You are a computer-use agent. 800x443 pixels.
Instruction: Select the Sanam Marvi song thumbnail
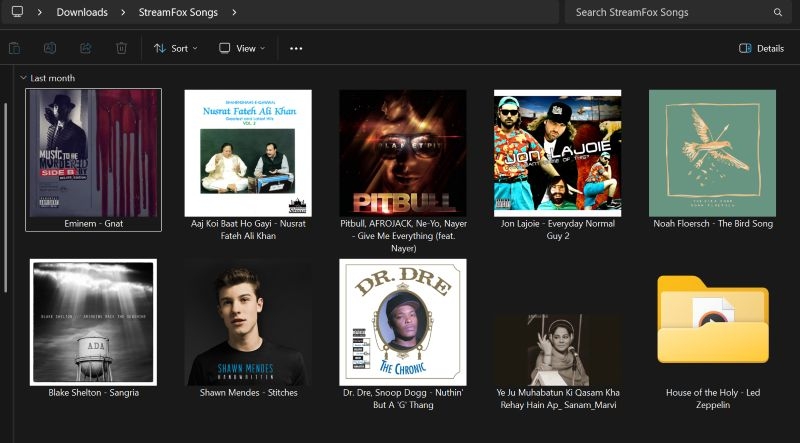point(558,351)
